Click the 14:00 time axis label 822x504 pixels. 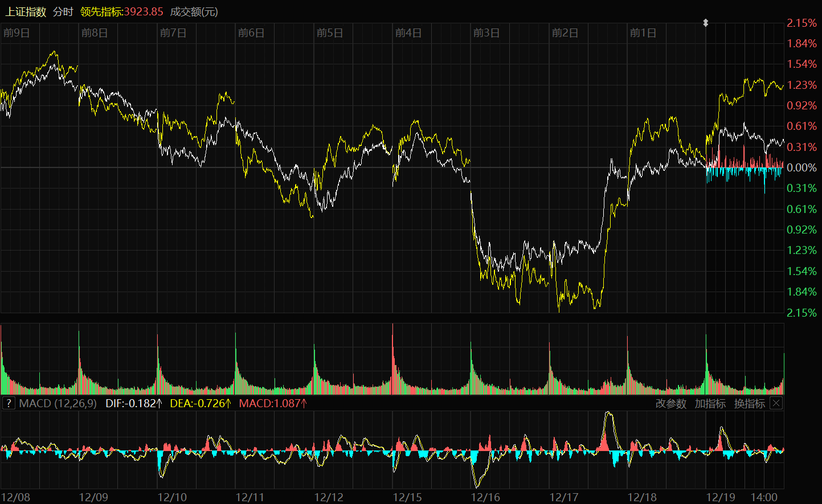[764, 497]
